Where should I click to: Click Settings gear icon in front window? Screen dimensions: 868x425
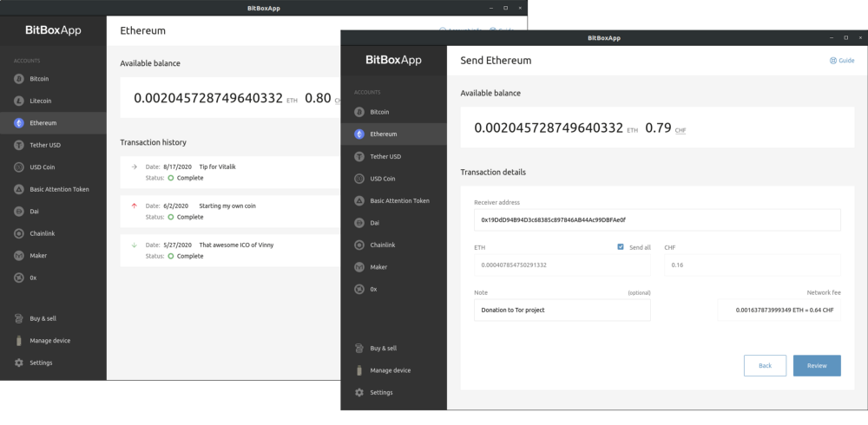click(359, 392)
